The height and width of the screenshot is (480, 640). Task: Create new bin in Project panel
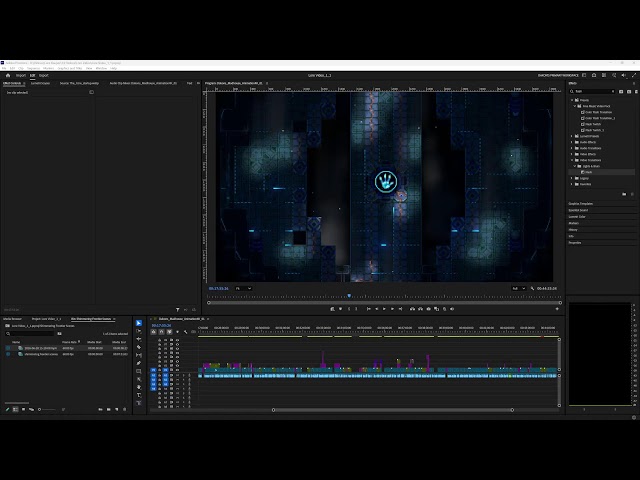[109, 409]
